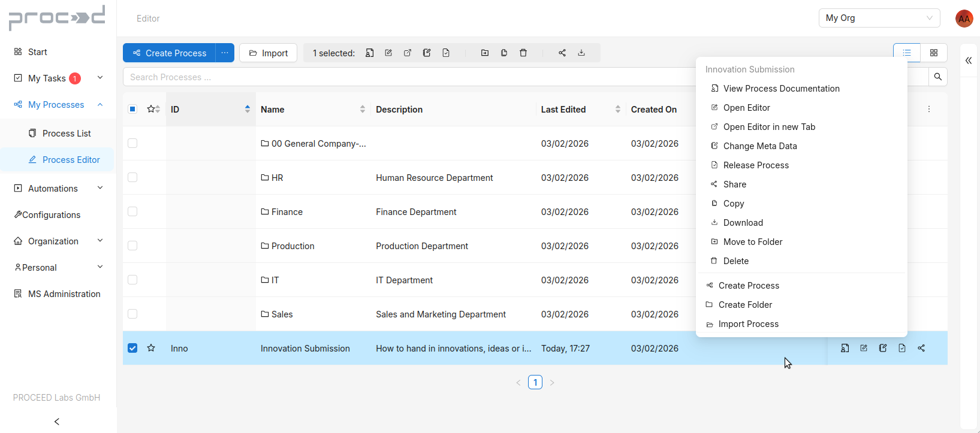Open Configurations in sidebar

tap(58, 215)
